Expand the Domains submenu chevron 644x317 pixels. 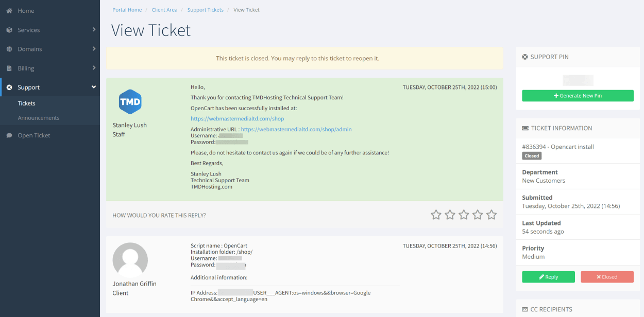point(94,49)
